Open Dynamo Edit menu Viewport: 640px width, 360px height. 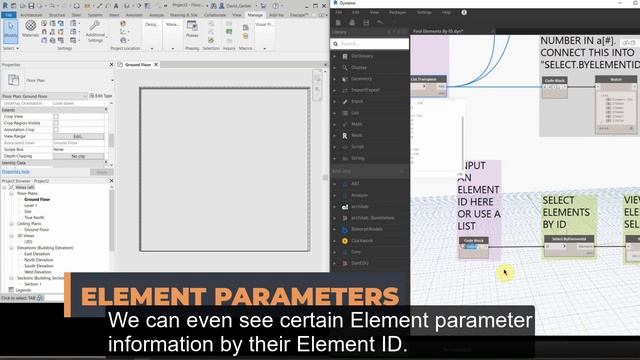356,12
